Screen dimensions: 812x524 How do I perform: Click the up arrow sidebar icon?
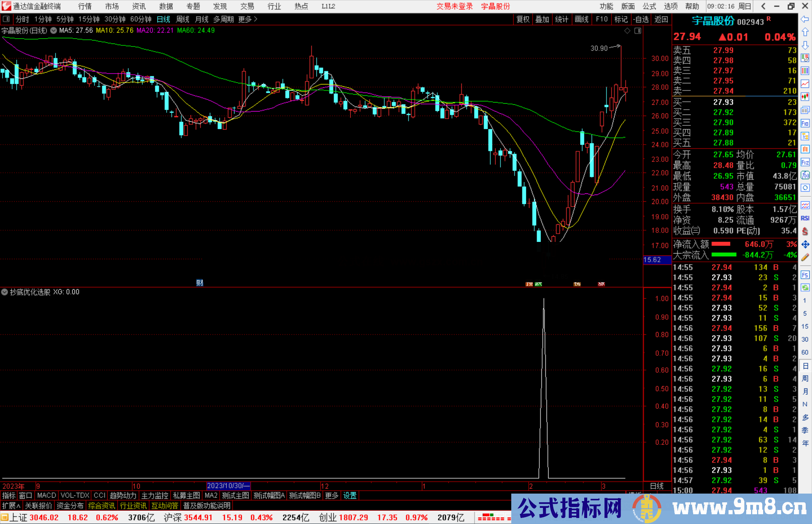click(x=805, y=32)
